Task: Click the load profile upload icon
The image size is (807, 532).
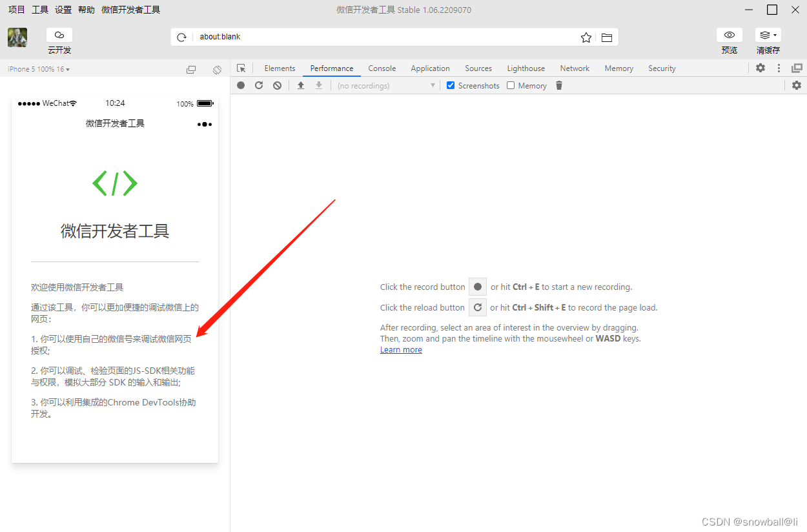Action: point(300,85)
